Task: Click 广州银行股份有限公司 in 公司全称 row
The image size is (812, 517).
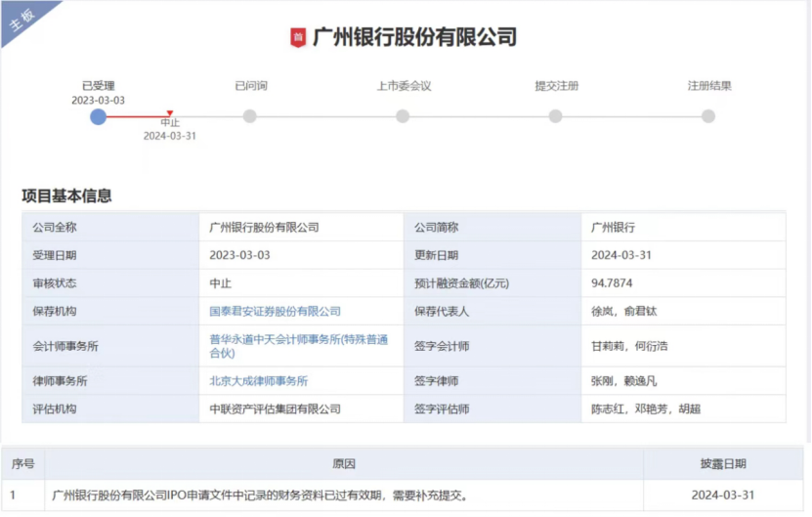Action: point(264,228)
